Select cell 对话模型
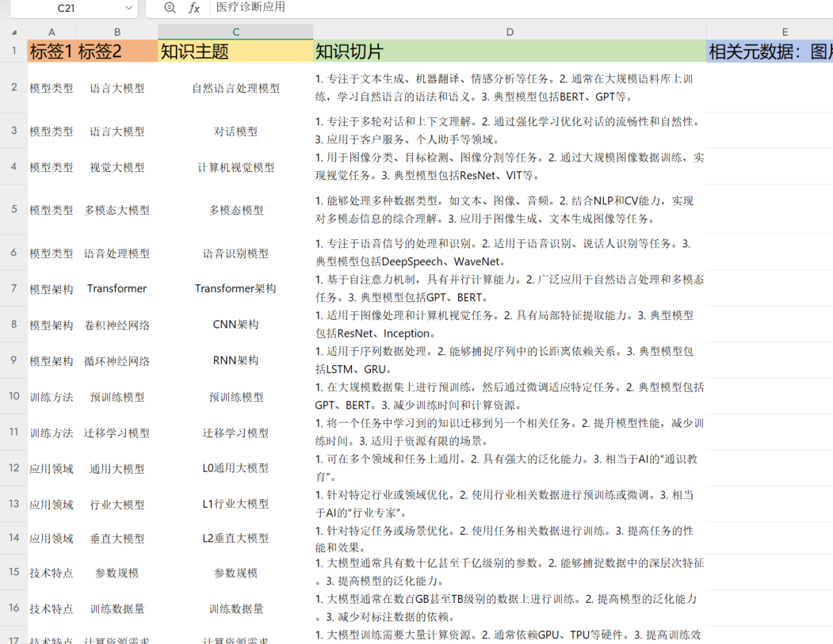Image resolution: width=833 pixels, height=644 pixels. (x=235, y=131)
